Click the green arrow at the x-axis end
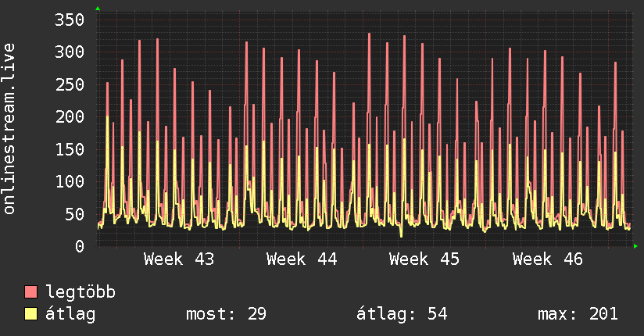The height and width of the screenshot is (336, 644). point(635,246)
